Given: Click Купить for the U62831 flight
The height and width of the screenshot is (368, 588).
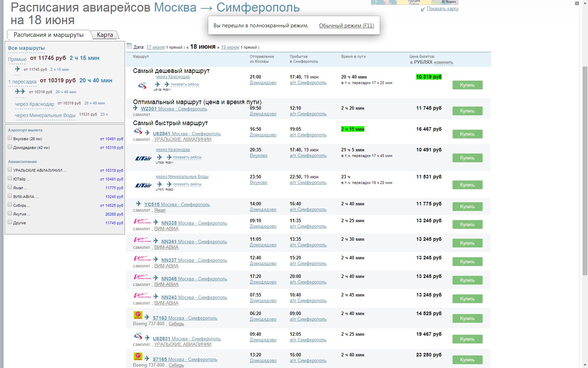Looking at the screenshot, I should point(467,339).
